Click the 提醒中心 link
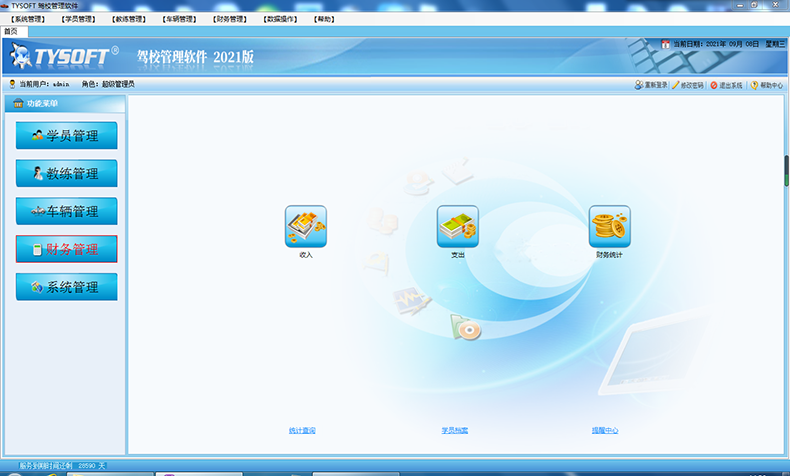Image resolution: width=790 pixels, height=476 pixels. coord(605,431)
